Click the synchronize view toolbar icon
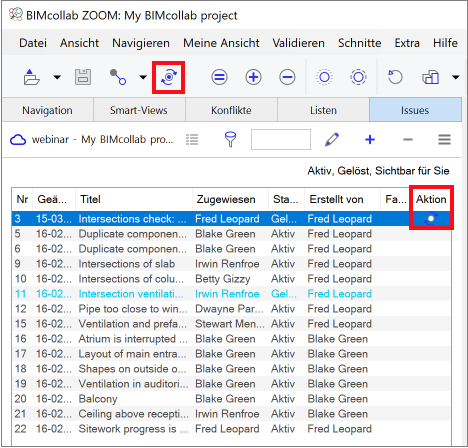This screenshot has height=448, width=468. tap(169, 77)
